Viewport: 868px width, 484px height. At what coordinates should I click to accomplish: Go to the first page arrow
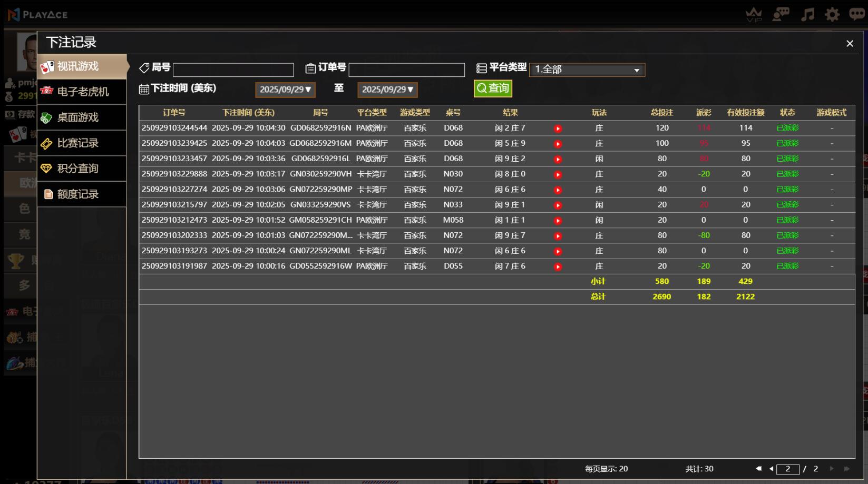tap(758, 469)
